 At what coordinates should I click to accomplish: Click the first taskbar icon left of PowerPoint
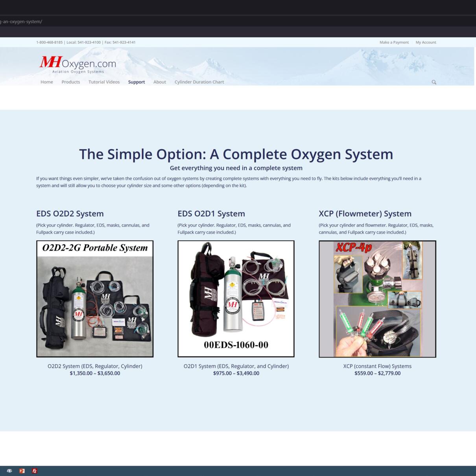click(9, 471)
